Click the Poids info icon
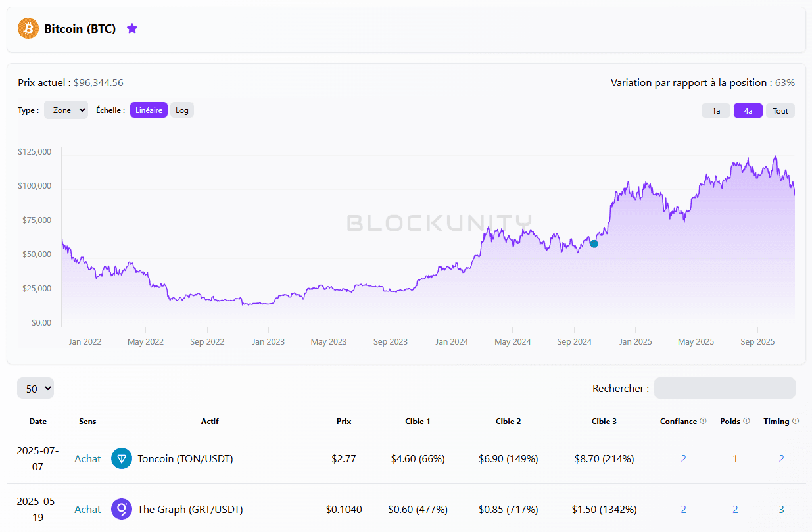The height and width of the screenshot is (532, 812). 746,421
